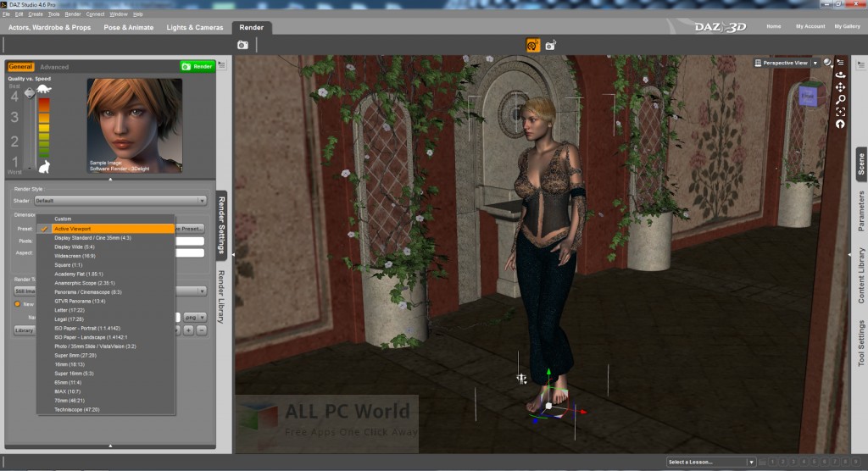Viewport: 868px width, 471px height.
Task: Switch to Lights & Cameras tab
Action: (x=195, y=27)
